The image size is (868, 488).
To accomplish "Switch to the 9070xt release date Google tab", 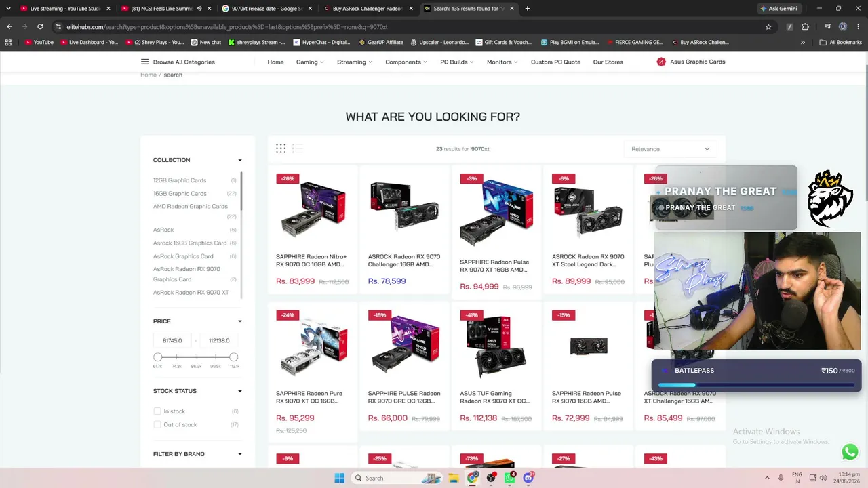I will pyautogui.click(x=267, y=9).
